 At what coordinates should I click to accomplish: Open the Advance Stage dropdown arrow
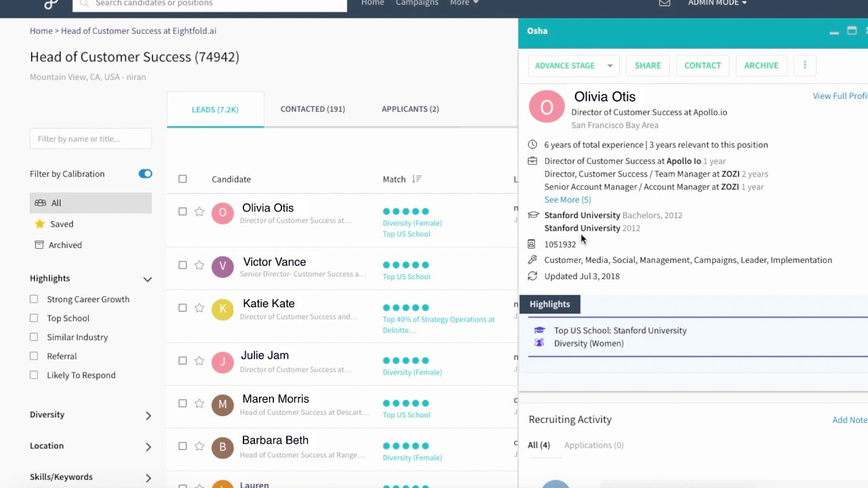pos(610,66)
